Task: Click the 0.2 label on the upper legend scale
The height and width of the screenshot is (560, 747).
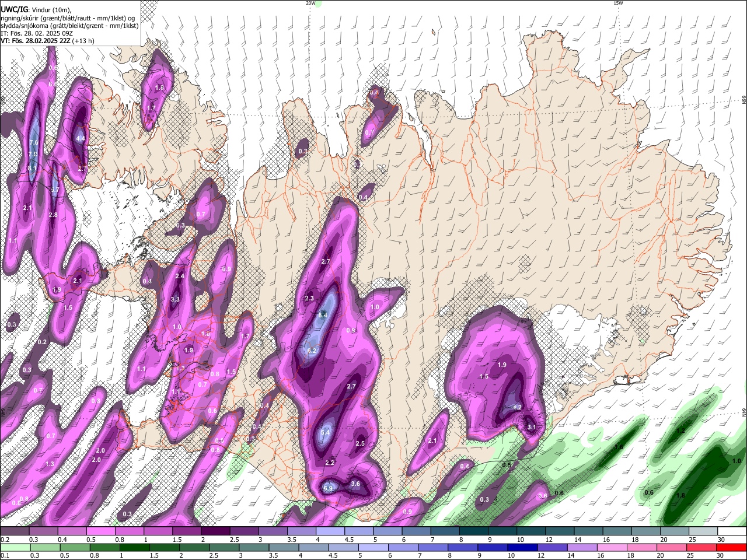Action: point(4,540)
